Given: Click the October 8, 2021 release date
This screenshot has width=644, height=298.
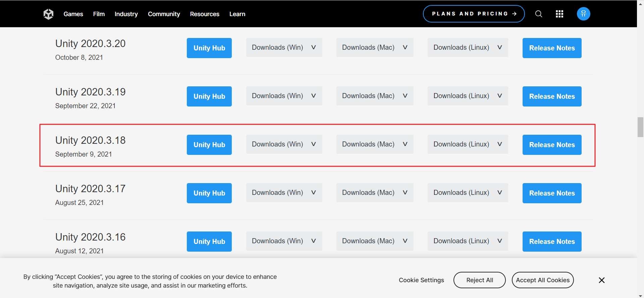Looking at the screenshot, I should tap(79, 57).
